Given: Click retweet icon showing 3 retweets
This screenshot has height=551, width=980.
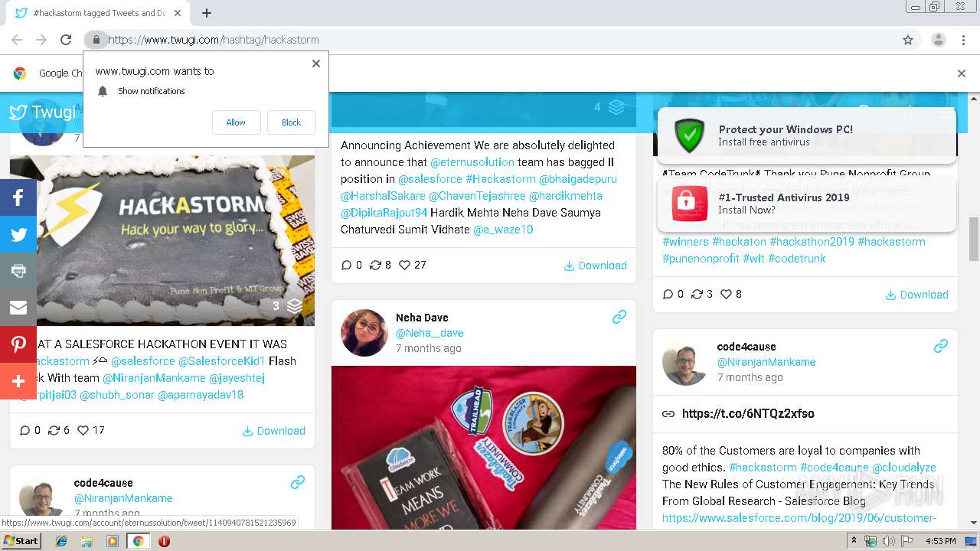Looking at the screenshot, I should tap(697, 294).
